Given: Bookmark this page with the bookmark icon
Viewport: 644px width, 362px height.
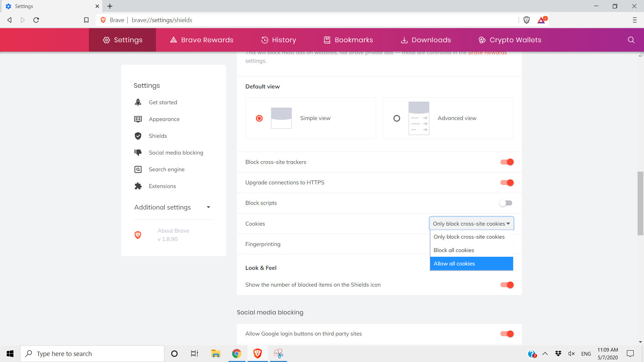Looking at the screenshot, I should tap(86, 20).
